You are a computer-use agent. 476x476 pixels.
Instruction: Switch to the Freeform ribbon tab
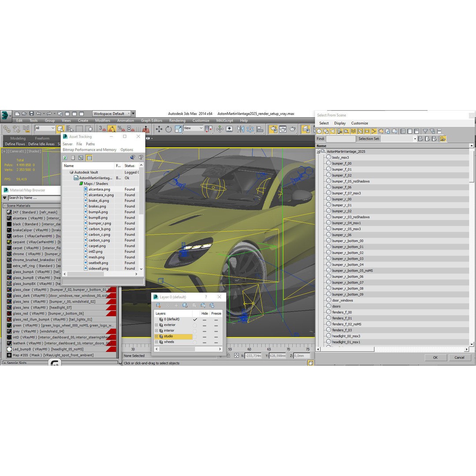pyautogui.click(x=42, y=138)
